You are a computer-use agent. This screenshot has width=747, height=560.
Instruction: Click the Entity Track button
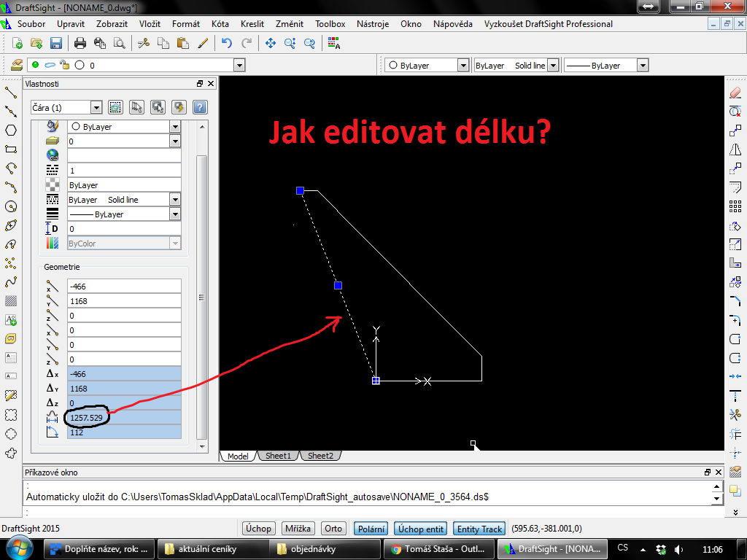[x=479, y=529]
